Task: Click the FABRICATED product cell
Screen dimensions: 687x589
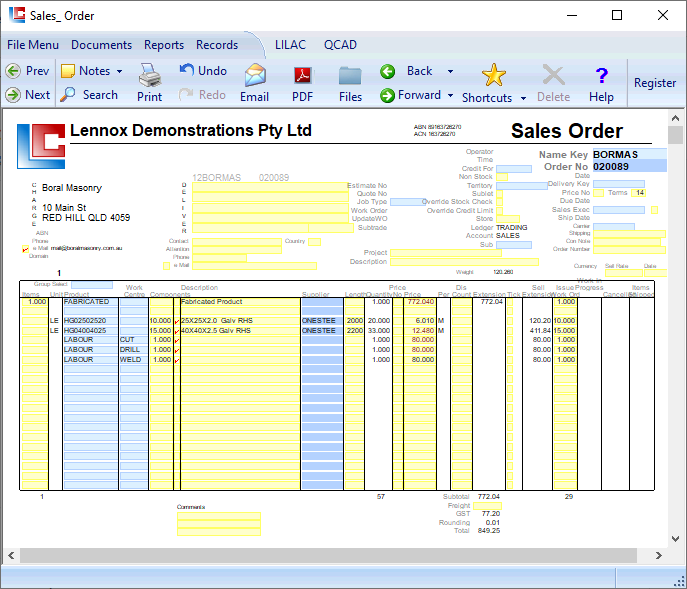Action: 91,302
